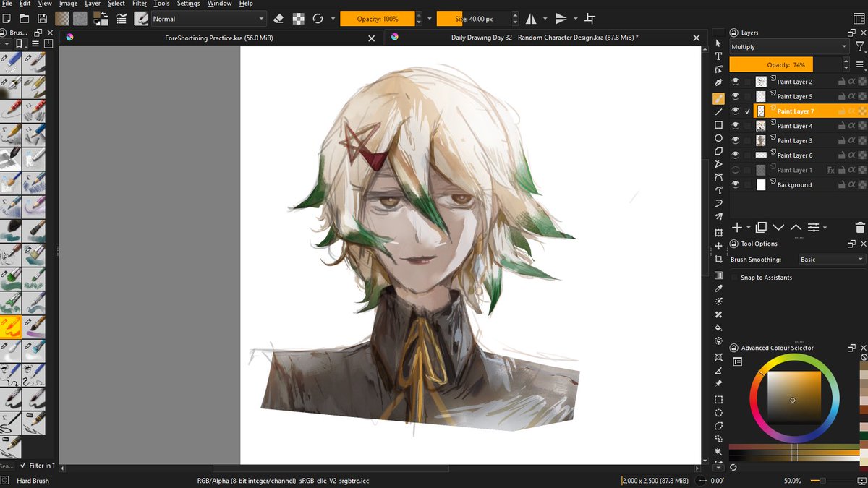Open the brush preset chooser

pos(142,19)
